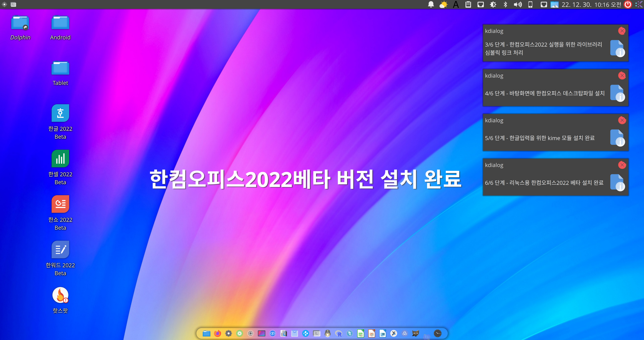Open the file manager folder in the dock
Viewport: 644px width, 340px height.
click(x=206, y=334)
